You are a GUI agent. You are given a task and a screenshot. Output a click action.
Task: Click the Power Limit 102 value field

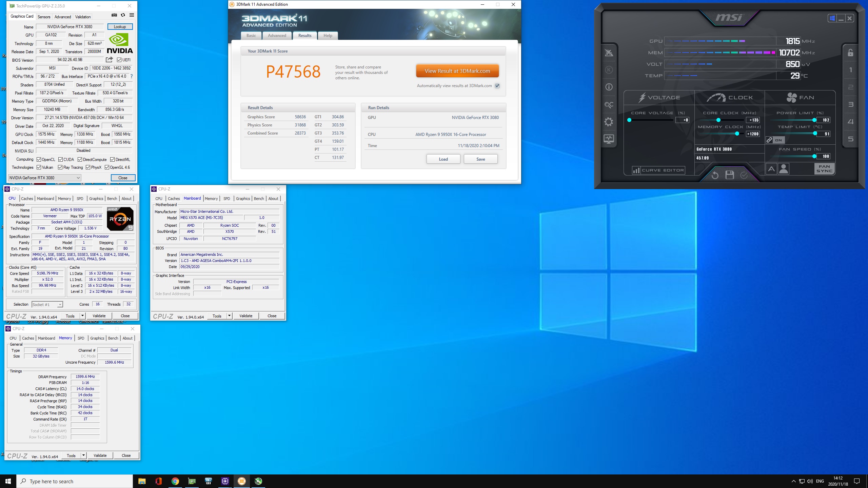point(824,120)
